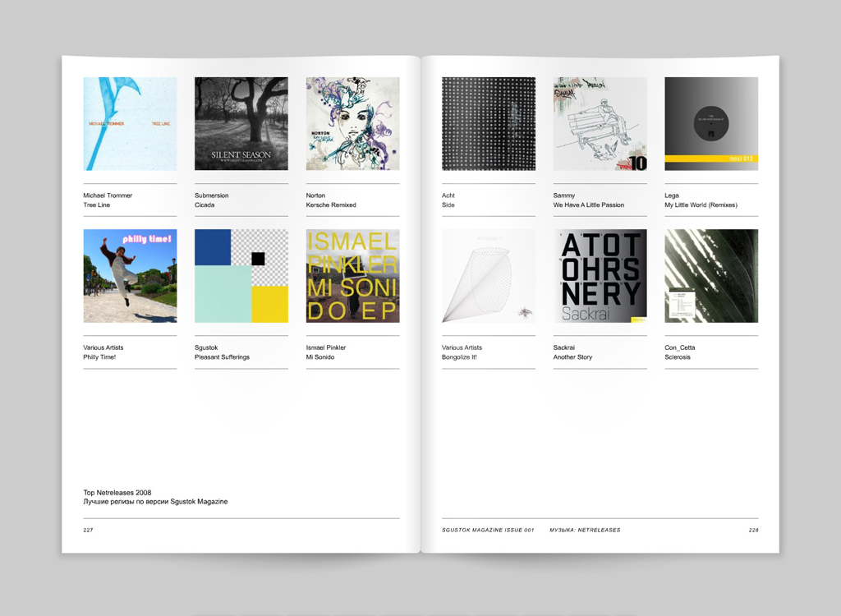This screenshot has height=616, width=841.
Task: Select the Ismael Pinkler Mi Sonido cover
Action: coord(353,276)
